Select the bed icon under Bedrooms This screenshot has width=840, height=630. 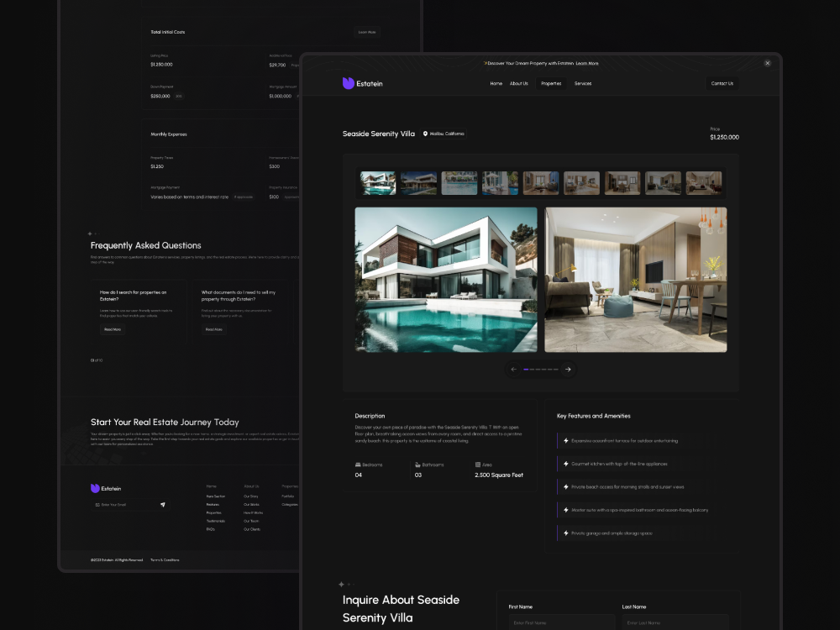(x=360, y=463)
